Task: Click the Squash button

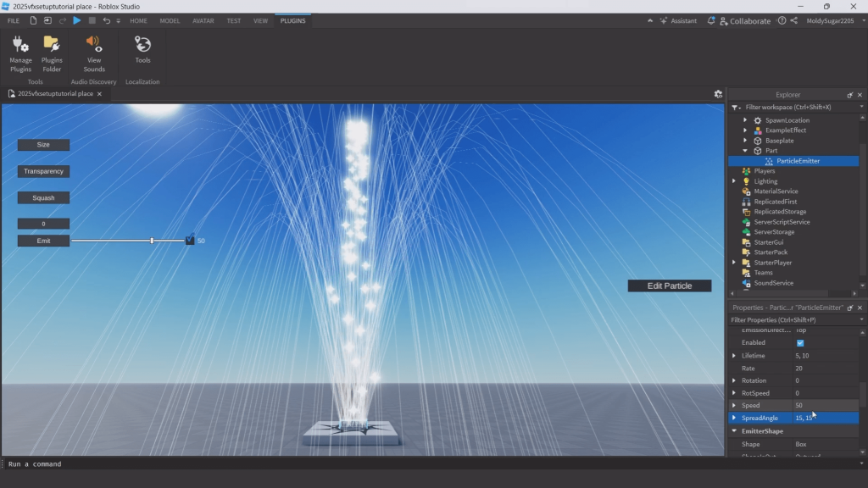Action: pyautogui.click(x=43, y=198)
